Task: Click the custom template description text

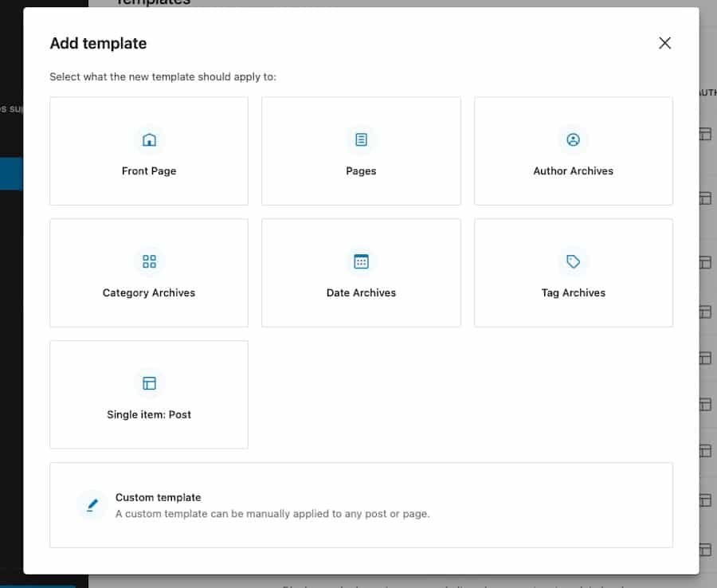Action: click(272, 514)
